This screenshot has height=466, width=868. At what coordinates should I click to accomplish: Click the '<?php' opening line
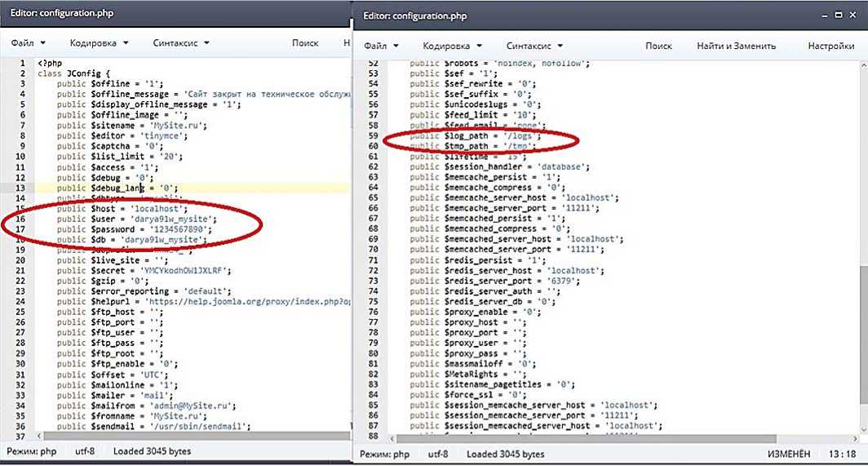tap(50, 63)
